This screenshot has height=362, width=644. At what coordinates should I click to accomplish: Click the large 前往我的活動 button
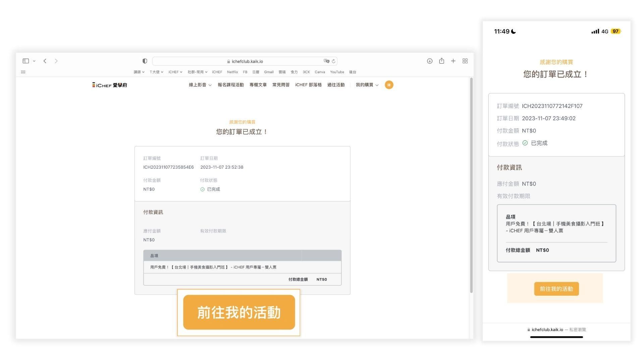pyautogui.click(x=239, y=312)
